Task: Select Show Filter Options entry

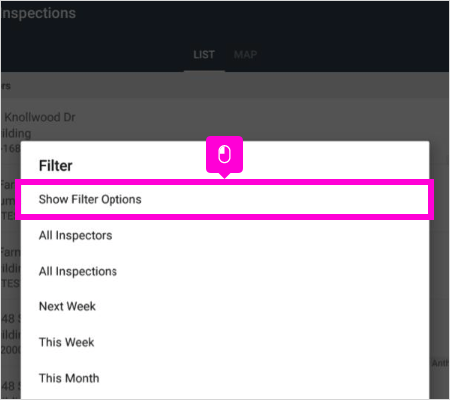Action: tap(225, 199)
